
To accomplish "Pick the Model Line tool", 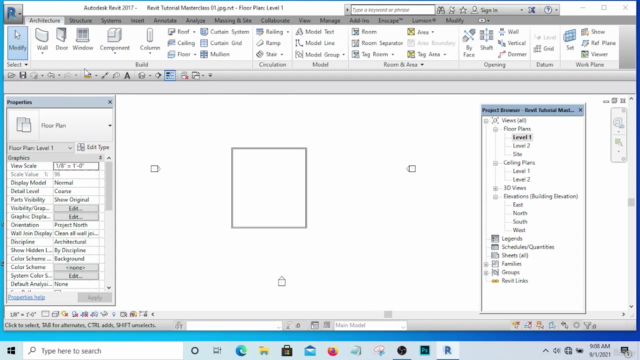I will pyautogui.click(x=315, y=43).
